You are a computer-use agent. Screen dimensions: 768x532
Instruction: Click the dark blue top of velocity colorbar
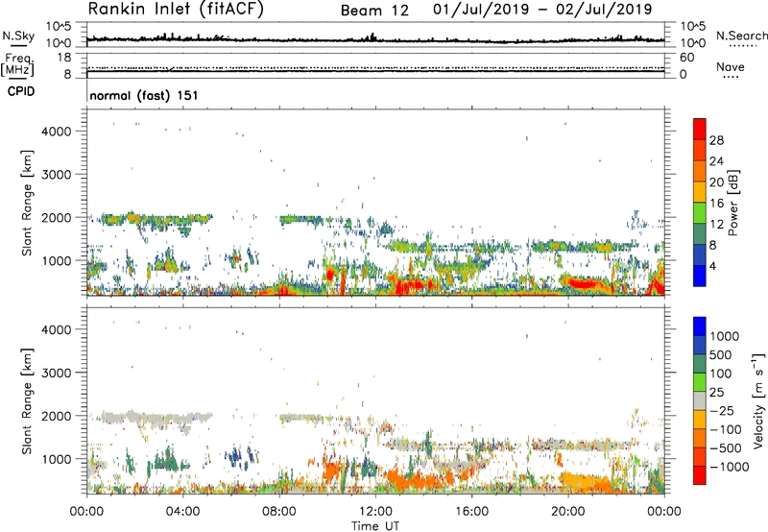tap(700, 326)
